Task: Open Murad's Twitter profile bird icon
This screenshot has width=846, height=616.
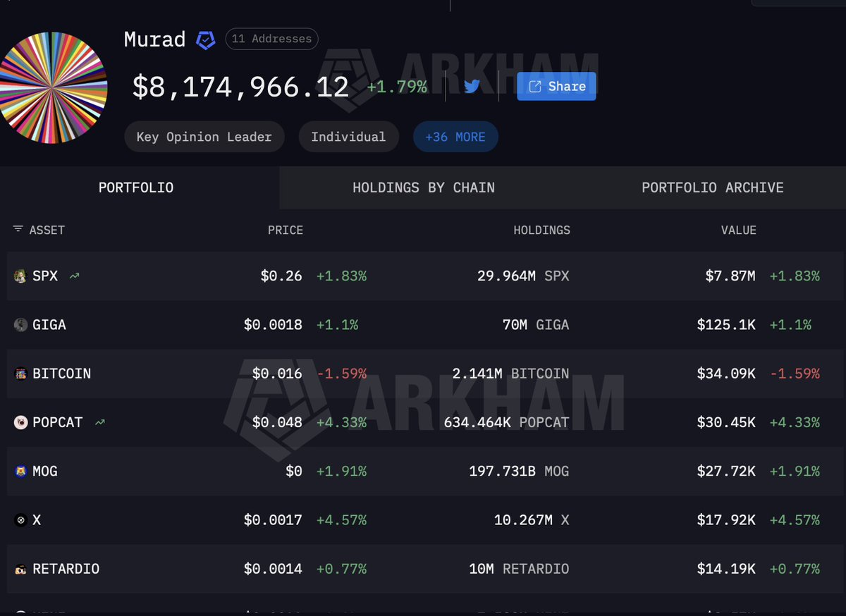Action: (472, 87)
